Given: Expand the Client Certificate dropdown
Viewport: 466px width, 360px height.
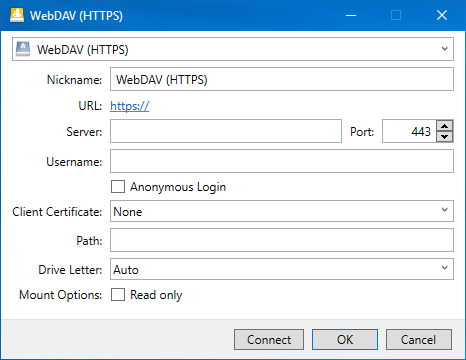Looking at the screenshot, I should [x=282, y=211].
